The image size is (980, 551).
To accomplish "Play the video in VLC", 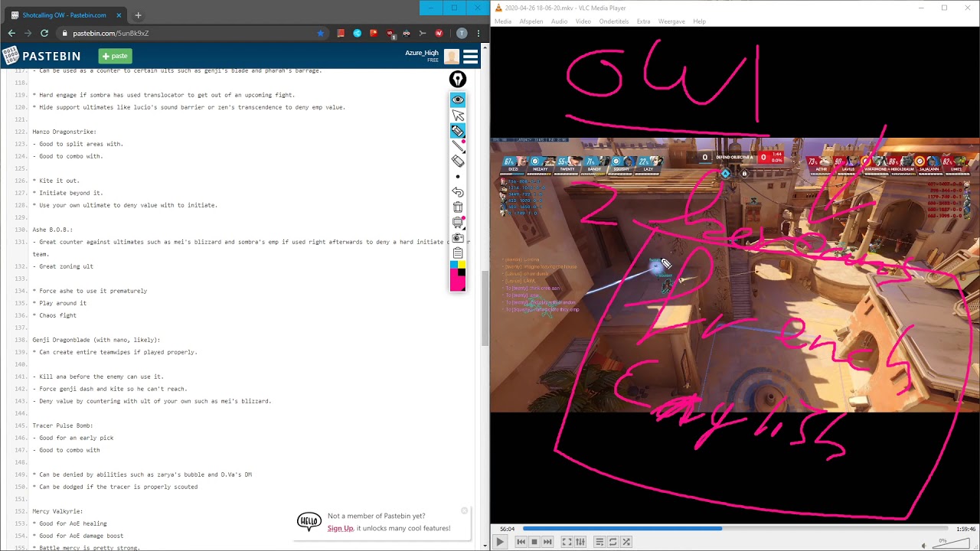I will click(500, 542).
